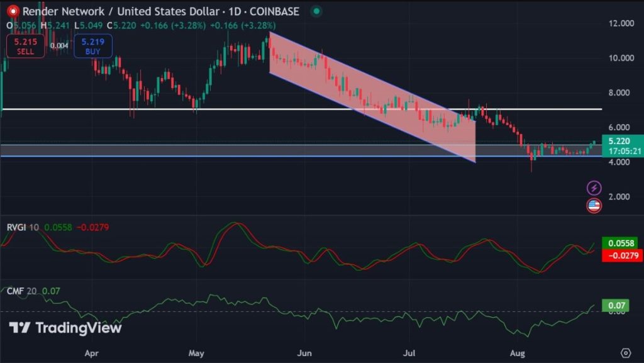Click the red -0.0279 RVGI signal tag

(x=623, y=255)
